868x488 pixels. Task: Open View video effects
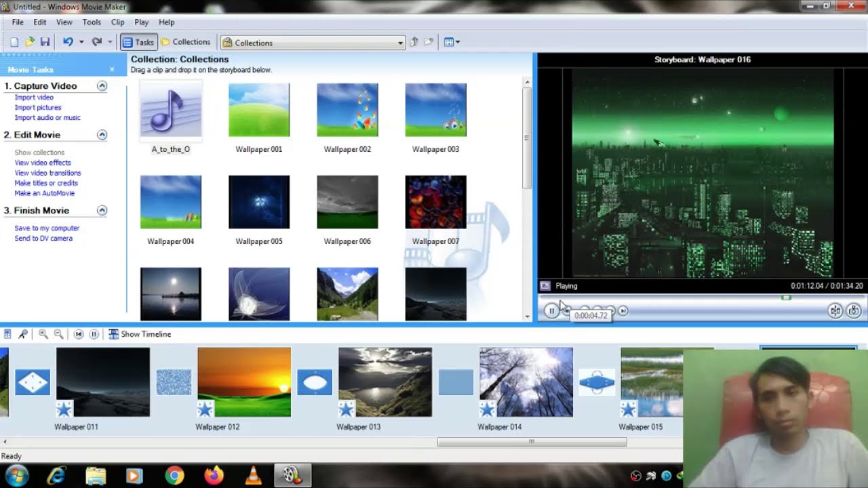43,163
